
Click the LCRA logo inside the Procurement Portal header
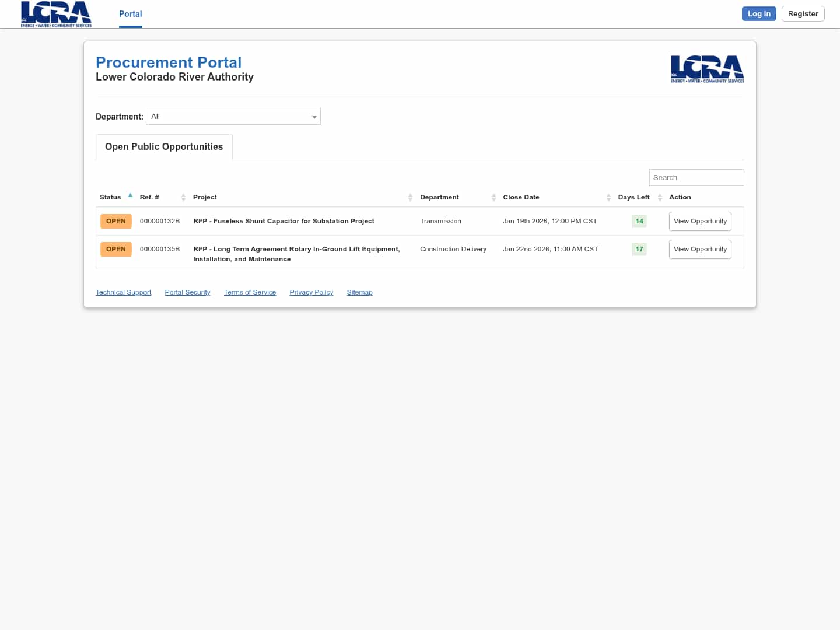click(x=707, y=69)
